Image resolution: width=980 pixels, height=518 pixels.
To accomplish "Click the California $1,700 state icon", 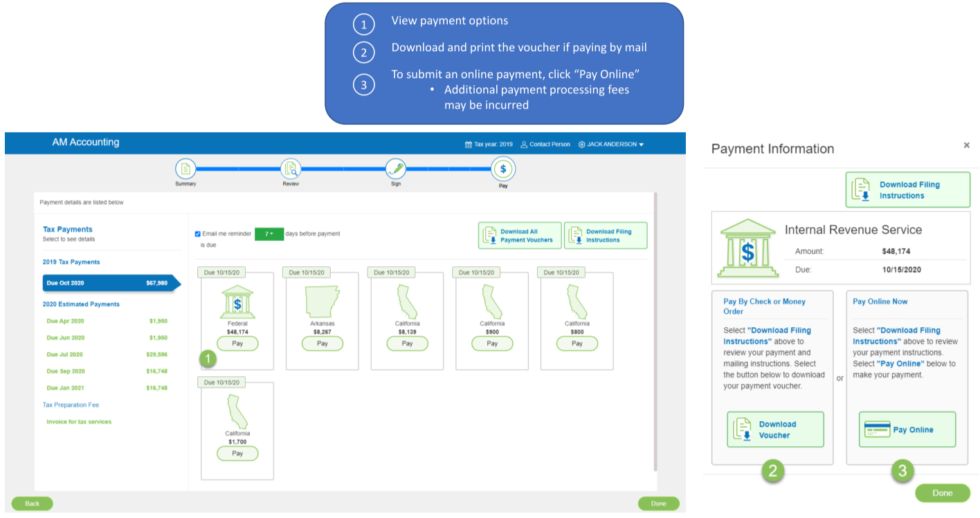I will (x=237, y=412).
